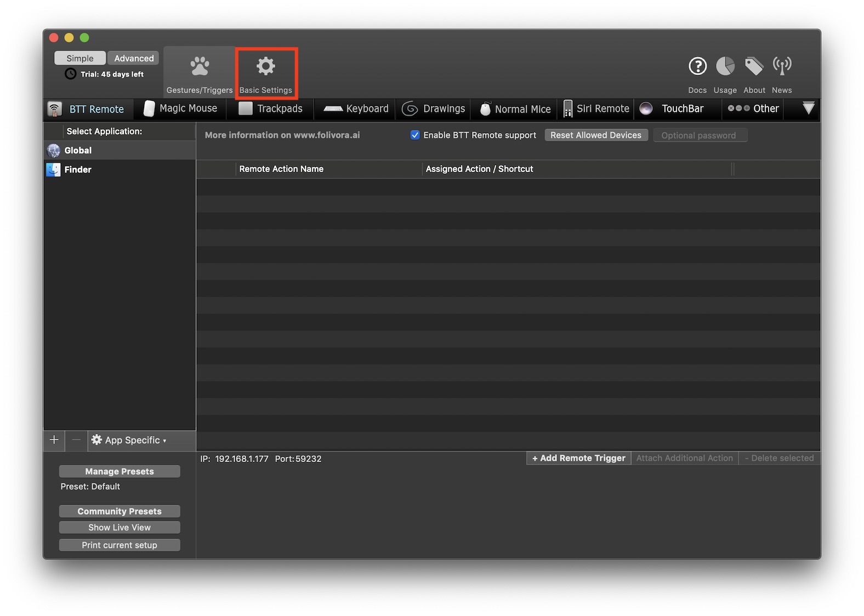Select BTT Remote tab
This screenshot has height=616, width=864.
pos(88,109)
